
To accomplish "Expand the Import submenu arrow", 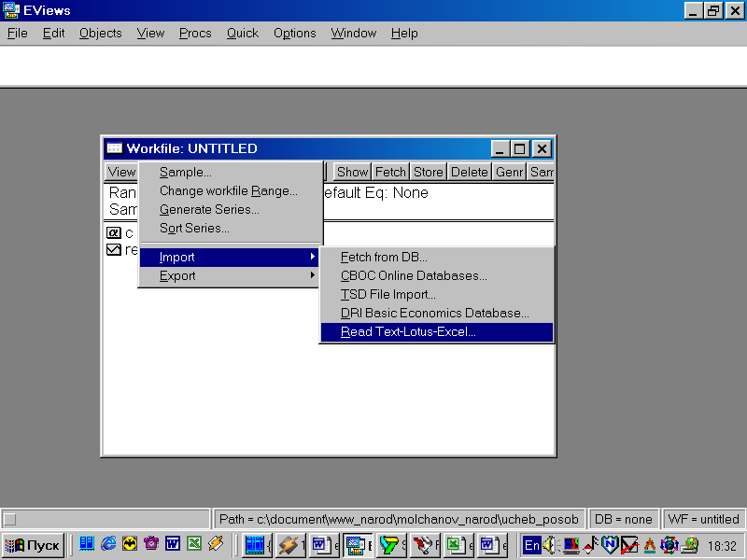I will pyautogui.click(x=313, y=257).
